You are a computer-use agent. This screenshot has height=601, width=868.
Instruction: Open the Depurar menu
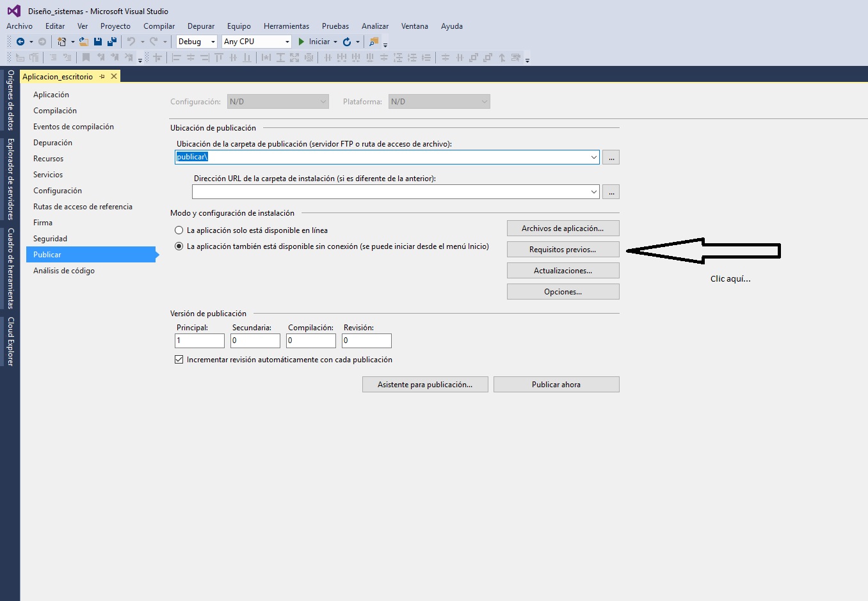click(x=201, y=26)
